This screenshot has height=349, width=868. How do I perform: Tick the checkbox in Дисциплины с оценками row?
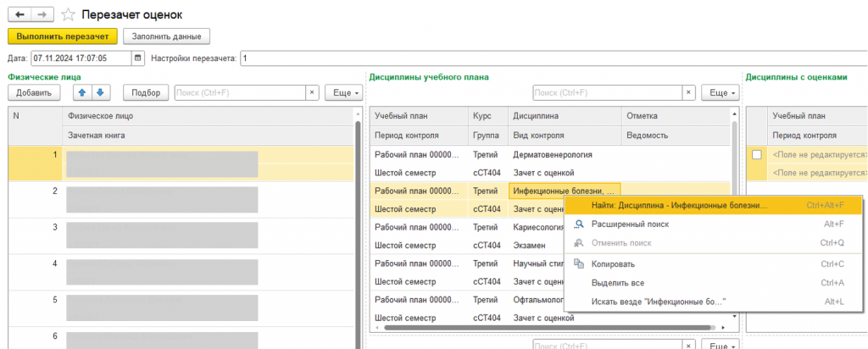point(756,155)
